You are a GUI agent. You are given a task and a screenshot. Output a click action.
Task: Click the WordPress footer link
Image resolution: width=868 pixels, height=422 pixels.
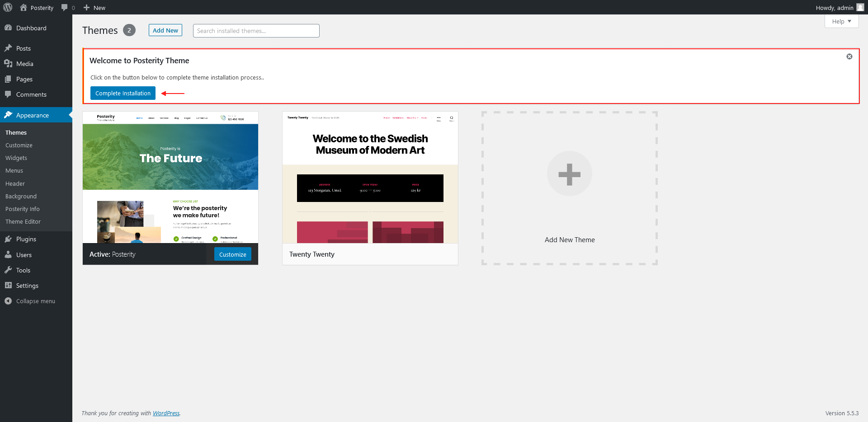pos(166,413)
